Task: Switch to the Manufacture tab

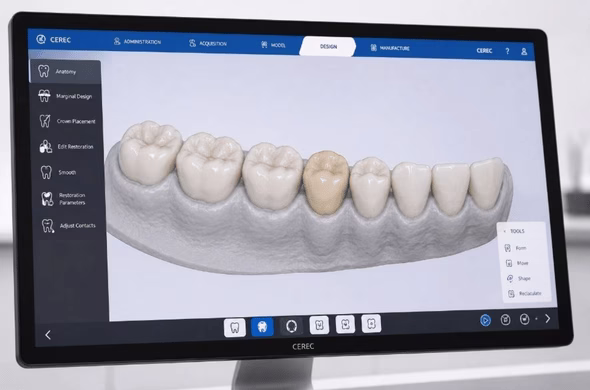Action: coord(390,48)
